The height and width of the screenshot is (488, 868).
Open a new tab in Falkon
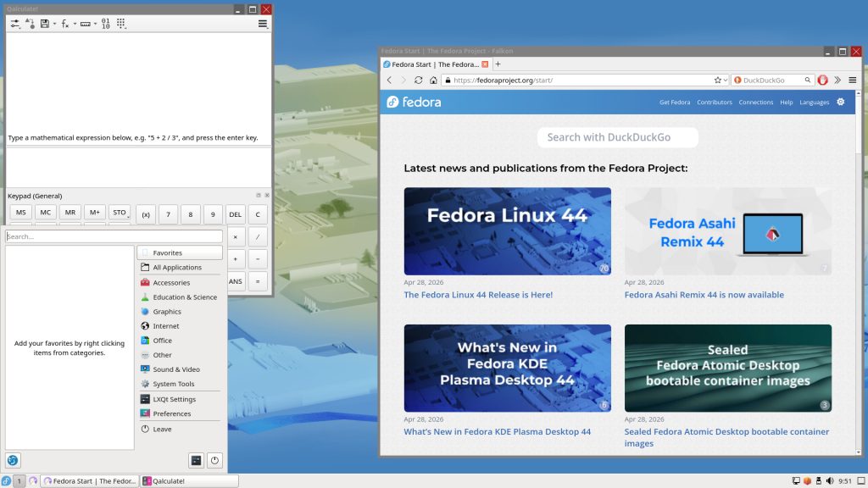click(x=498, y=64)
